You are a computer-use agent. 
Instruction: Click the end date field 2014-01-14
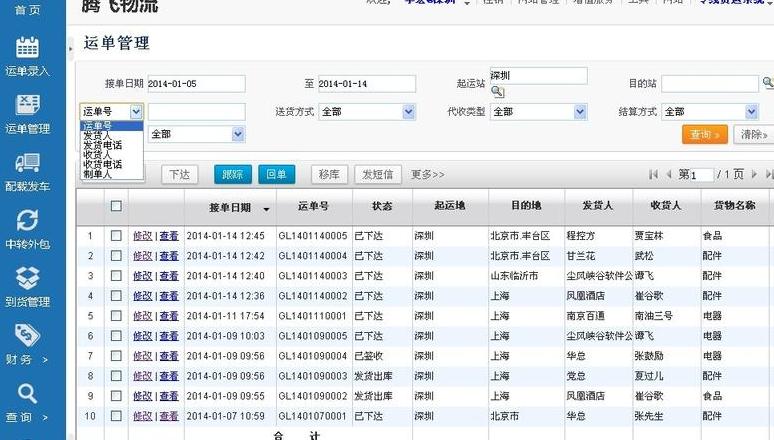(x=367, y=84)
